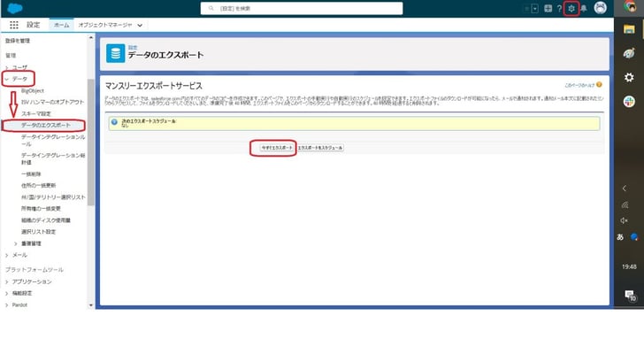Open the Slack icon in the taskbar
Screen dimensions: 644x362
click(629, 101)
